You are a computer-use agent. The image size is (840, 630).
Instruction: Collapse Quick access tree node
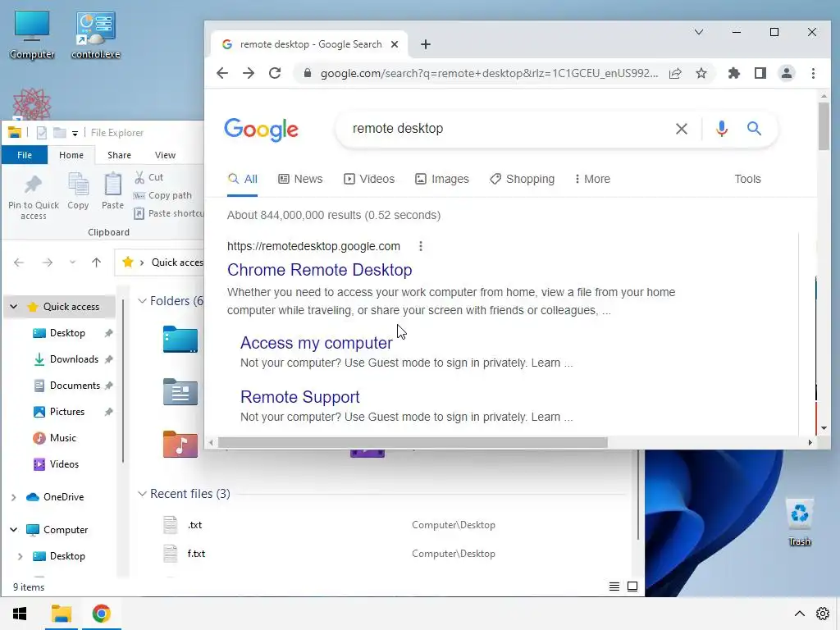click(14, 307)
